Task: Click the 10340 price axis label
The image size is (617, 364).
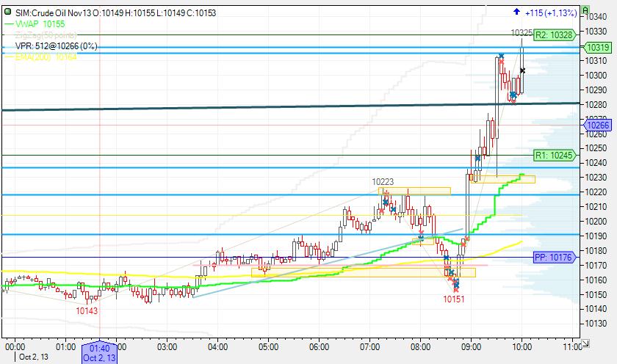Action: (596, 16)
